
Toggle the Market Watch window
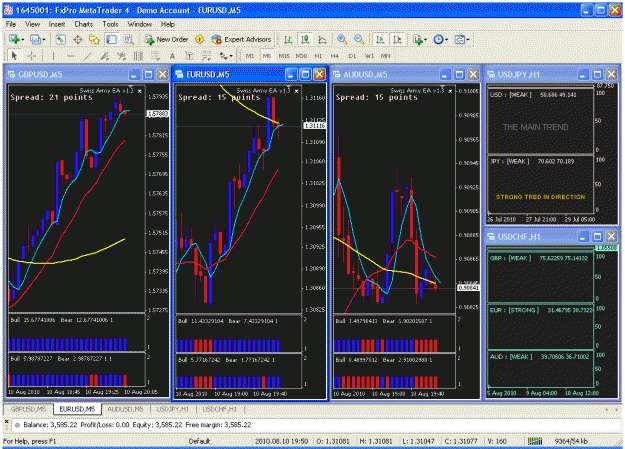point(60,39)
